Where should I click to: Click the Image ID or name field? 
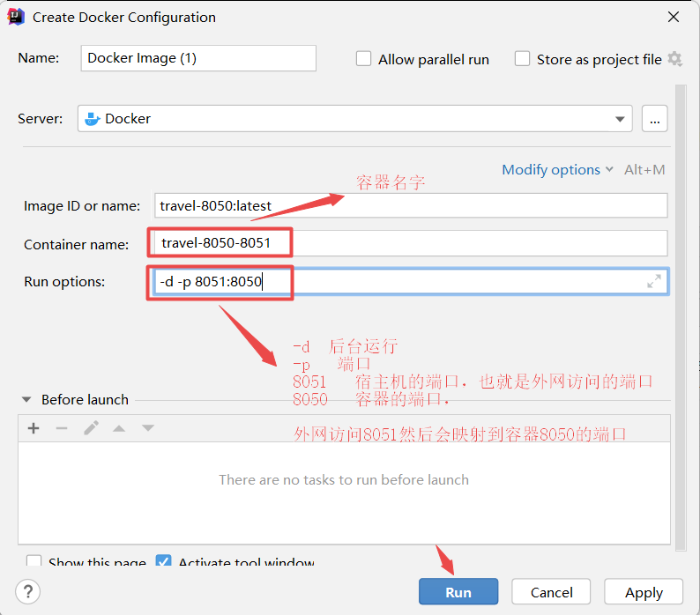[x=411, y=205]
